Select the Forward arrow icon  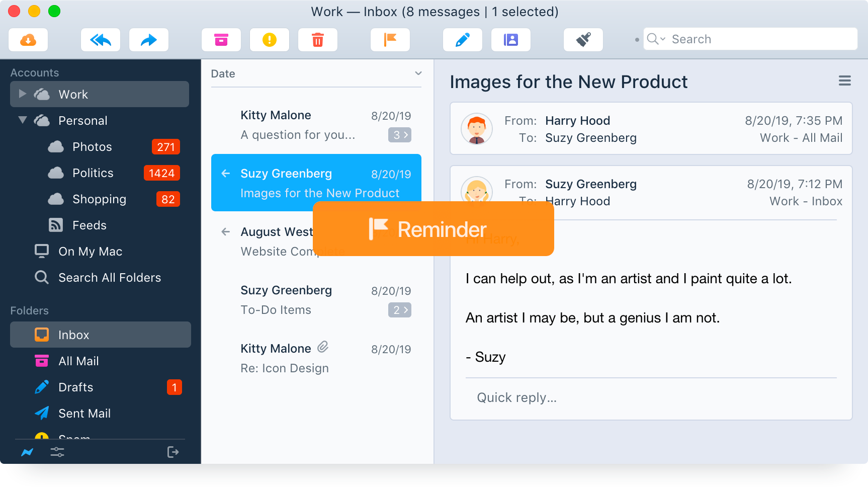149,40
